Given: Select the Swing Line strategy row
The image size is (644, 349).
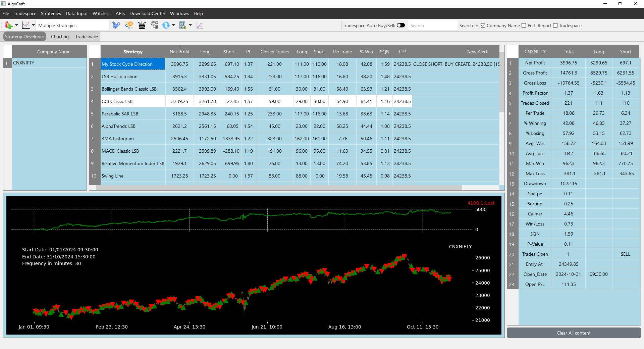Looking at the screenshot, I should 133,176.
